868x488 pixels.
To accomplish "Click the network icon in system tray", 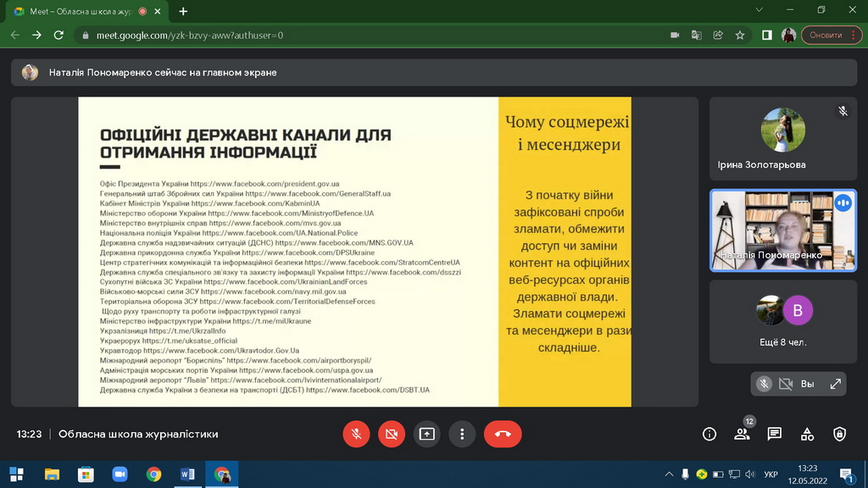I will click(734, 474).
